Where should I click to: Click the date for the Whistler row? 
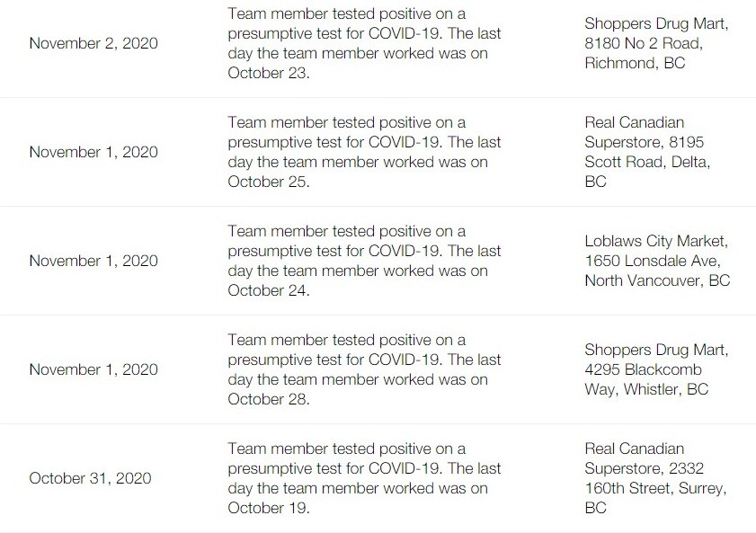(93, 370)
